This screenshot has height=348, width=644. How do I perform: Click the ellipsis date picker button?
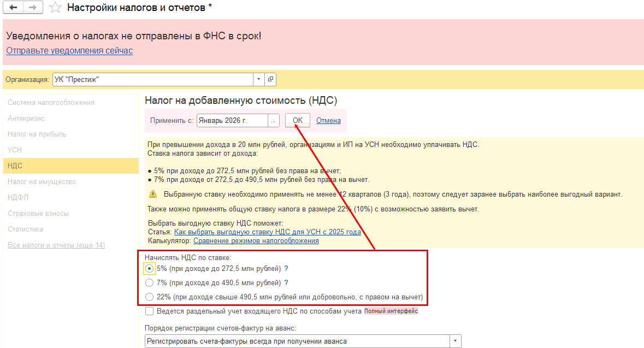pyautogui.click(x=274, y=121)
